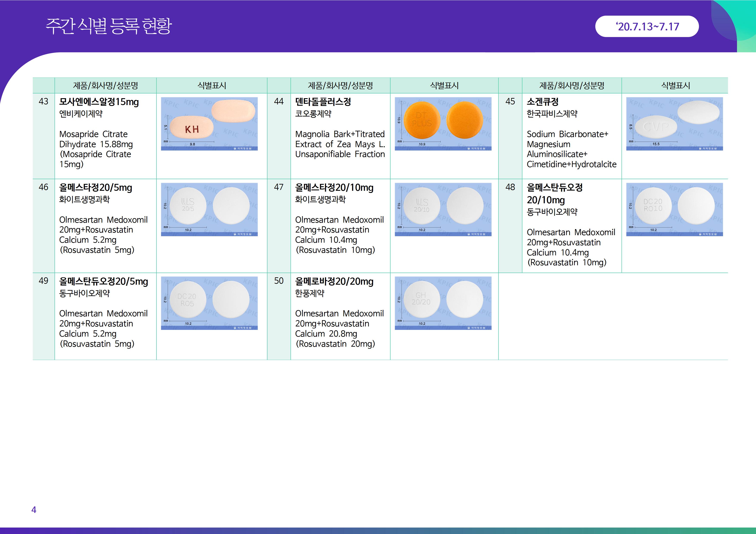The image size is (756, 534).
Task: Select product name 모사엔에스알정15mg
Action: (x=99, y=102)
